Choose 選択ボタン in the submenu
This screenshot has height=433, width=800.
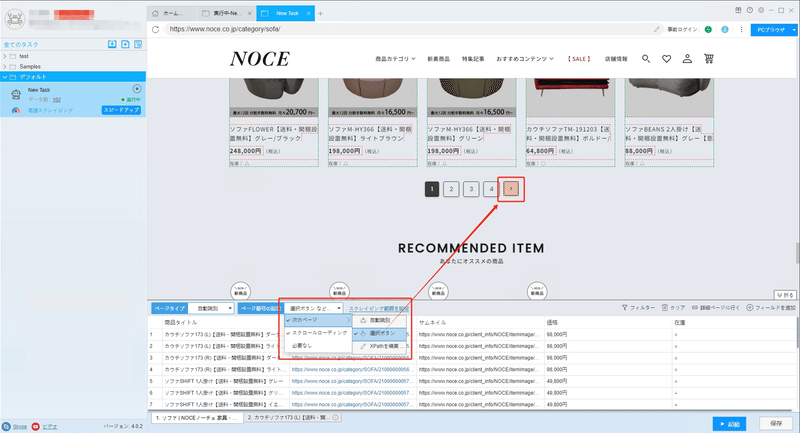[x=380, y=333]
